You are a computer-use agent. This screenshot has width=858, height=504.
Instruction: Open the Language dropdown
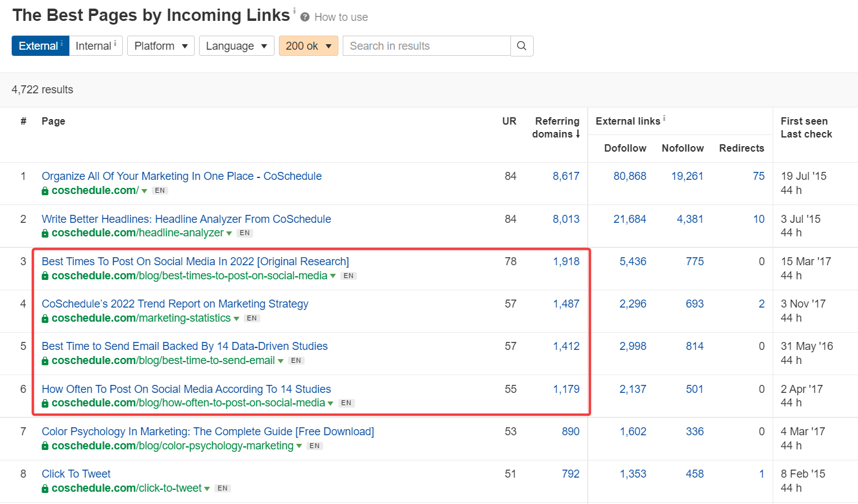click(x=236, y=46)
